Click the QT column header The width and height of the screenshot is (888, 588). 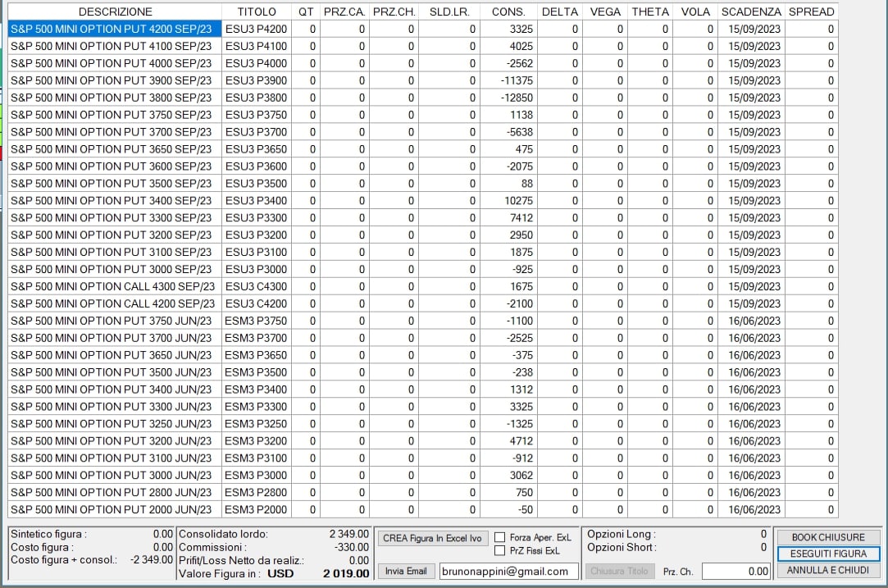click(306, 12)
